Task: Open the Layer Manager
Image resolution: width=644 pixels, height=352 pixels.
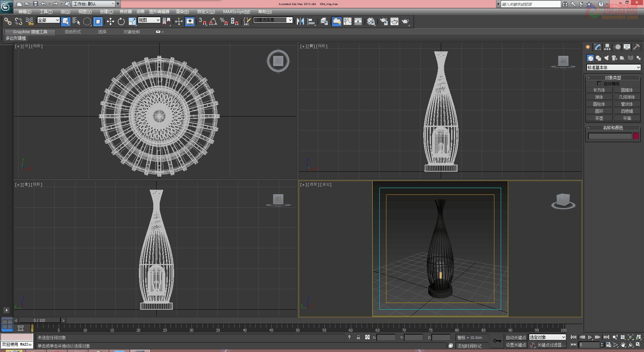Action: click(324, 21)
